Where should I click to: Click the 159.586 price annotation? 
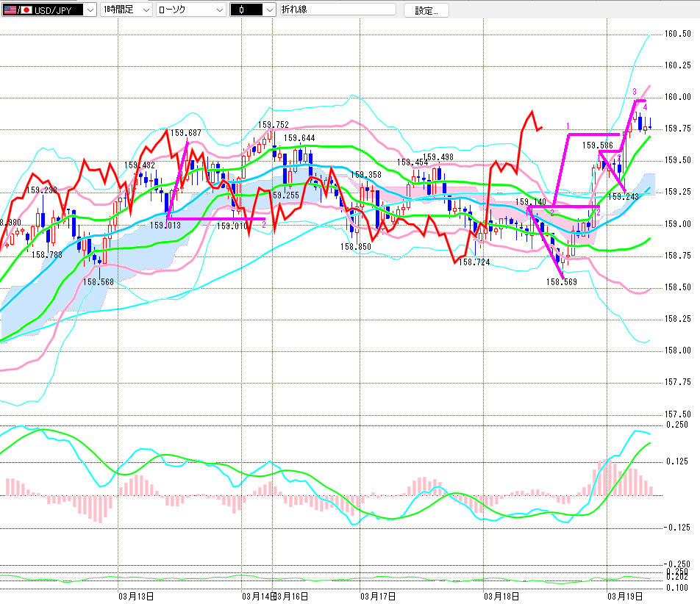click(x=598, y=145)
